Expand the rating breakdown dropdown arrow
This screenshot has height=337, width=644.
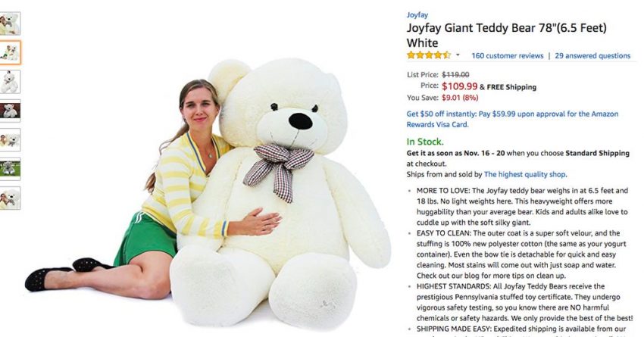tap(458, 55)
